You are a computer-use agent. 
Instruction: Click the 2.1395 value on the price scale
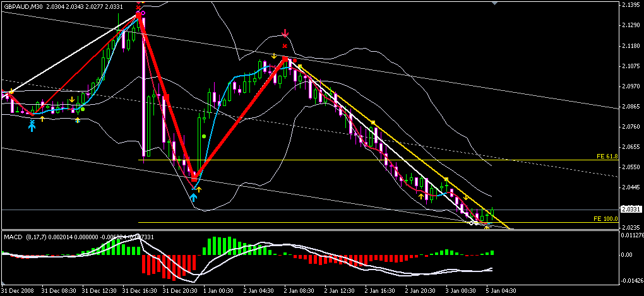(x=629, y=5)
